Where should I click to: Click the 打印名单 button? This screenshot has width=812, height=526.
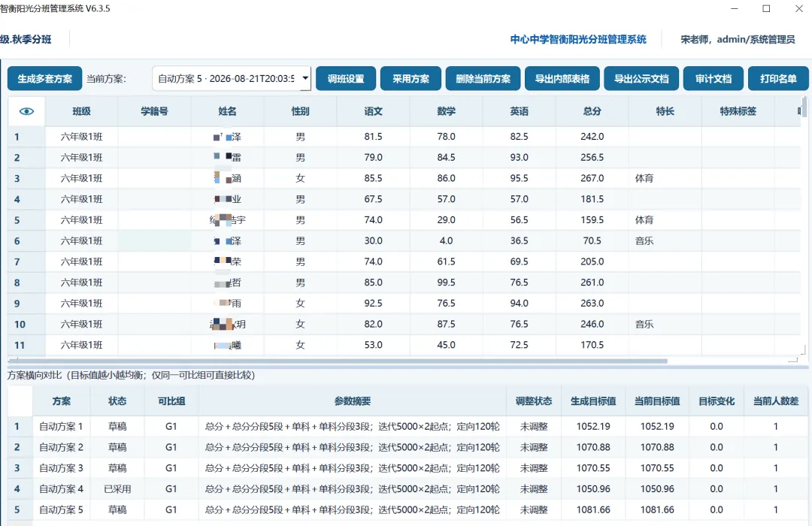[x=778, y=79]
